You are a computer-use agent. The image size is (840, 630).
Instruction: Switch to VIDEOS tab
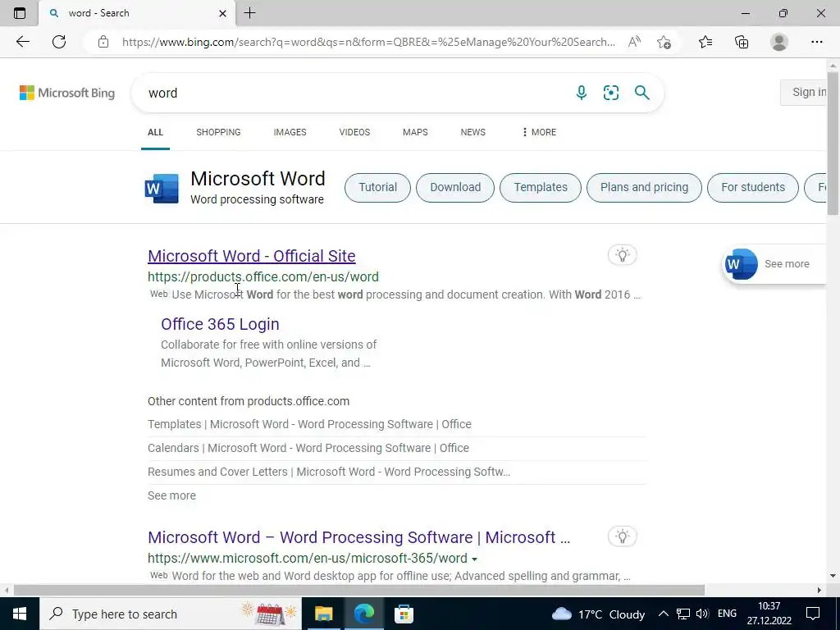[x=354, y=132]
